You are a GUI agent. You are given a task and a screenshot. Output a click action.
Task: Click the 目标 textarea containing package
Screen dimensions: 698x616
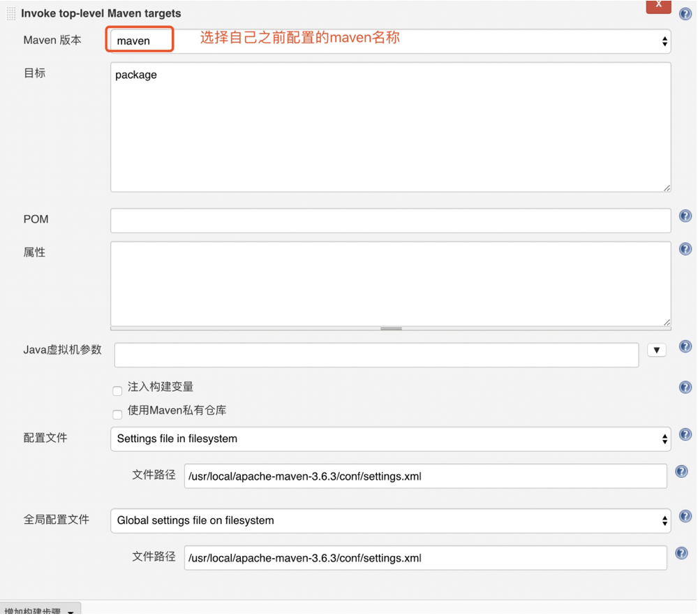(x=392, y=128)
